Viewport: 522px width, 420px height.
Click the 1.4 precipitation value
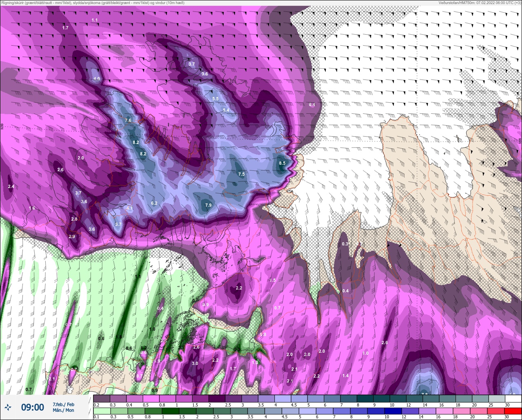point(346,376)
